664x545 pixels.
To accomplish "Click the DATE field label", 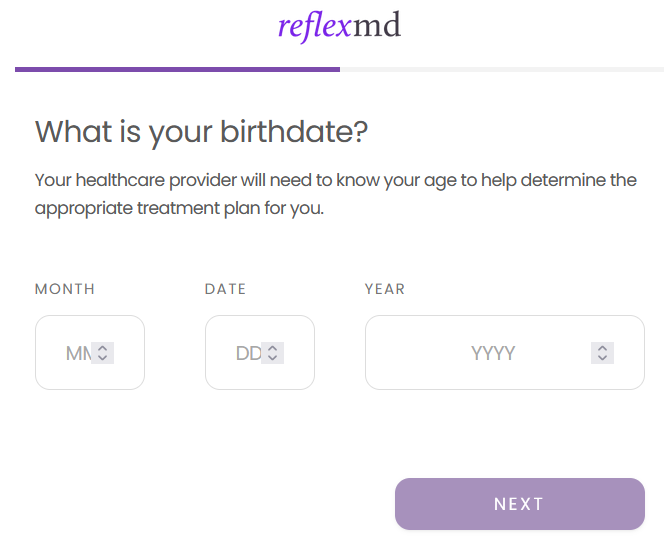I will (225, 289).
